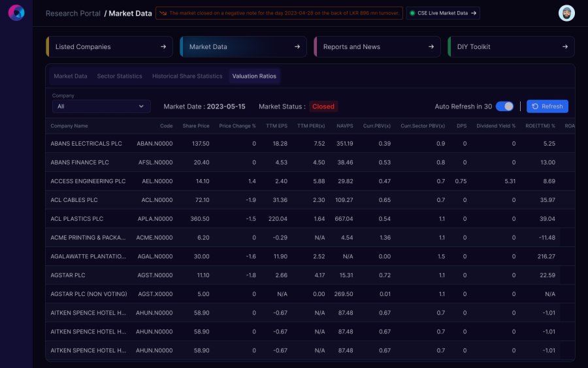Select ACL CABLES PLC company name

[x=74, y=200]
